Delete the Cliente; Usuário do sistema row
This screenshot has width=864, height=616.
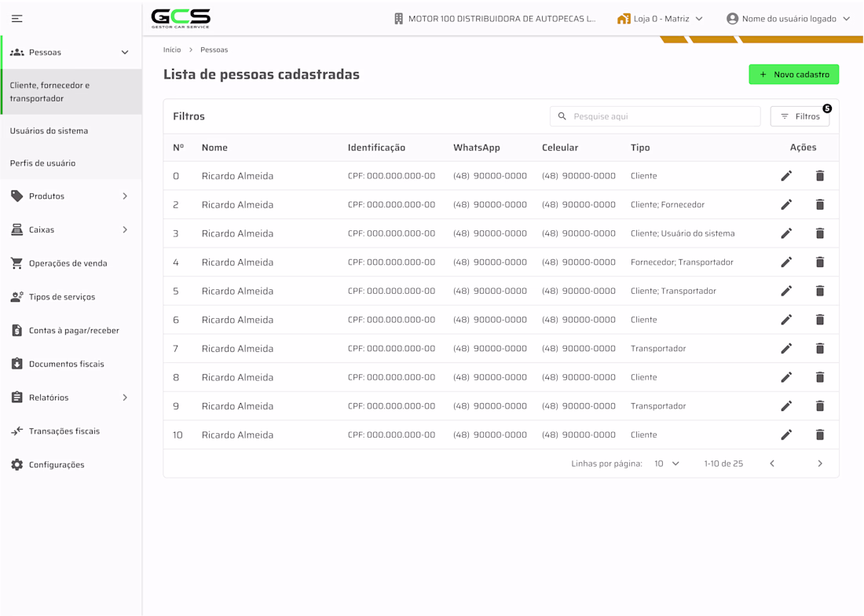[820, 233]
